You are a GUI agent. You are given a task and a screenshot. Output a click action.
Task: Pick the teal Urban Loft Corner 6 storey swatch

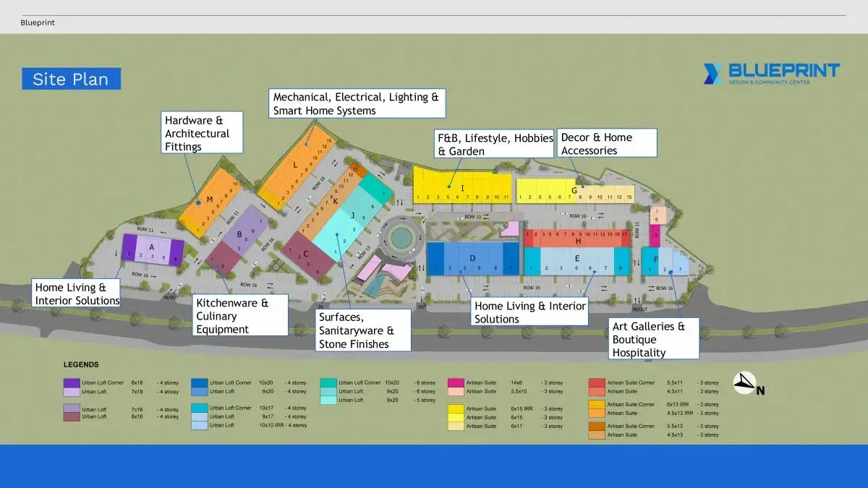[328, 382]
